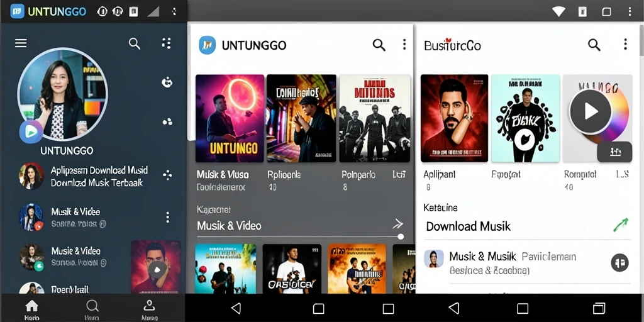
Task: Click the search icon beside UNTUNGGO header
Action: [x=379, y=45]
